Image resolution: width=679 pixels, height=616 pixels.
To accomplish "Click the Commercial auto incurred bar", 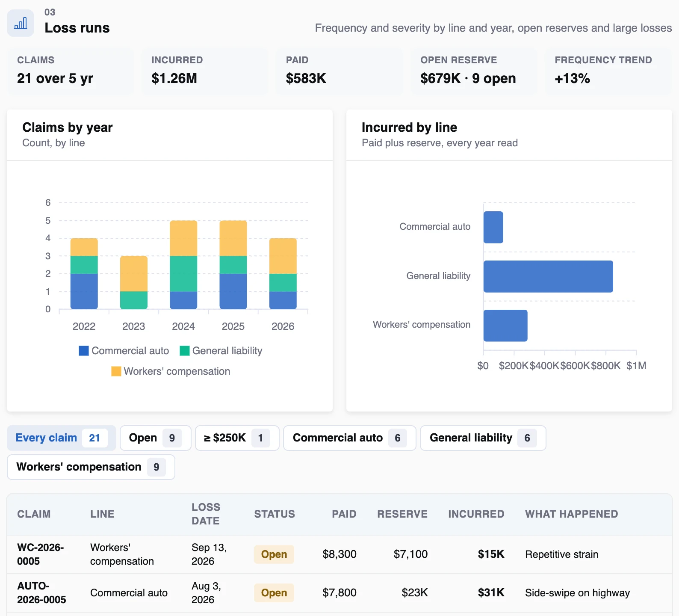I will tap(493, 227).
